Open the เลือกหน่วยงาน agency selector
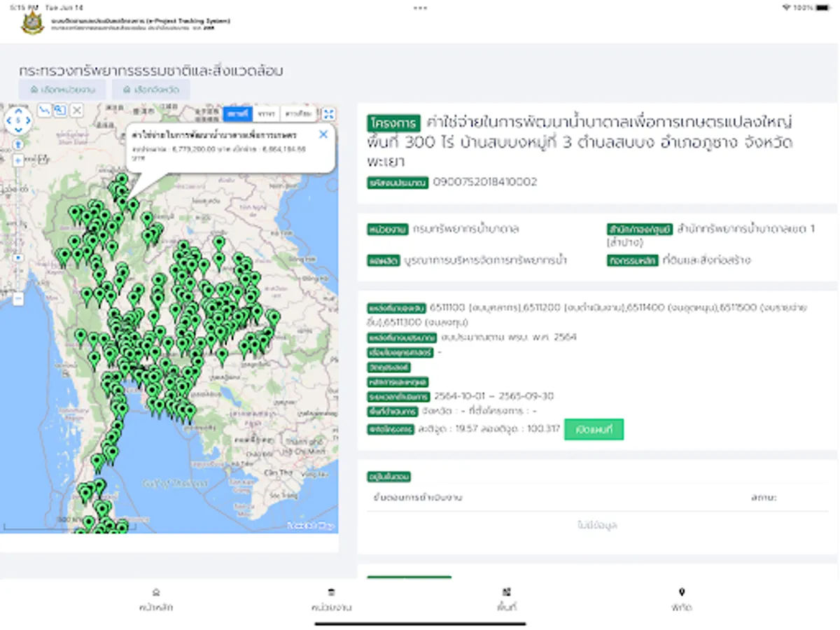Image resolution: width=840 pixels, height=630 pixels. (x=62, y=90)
